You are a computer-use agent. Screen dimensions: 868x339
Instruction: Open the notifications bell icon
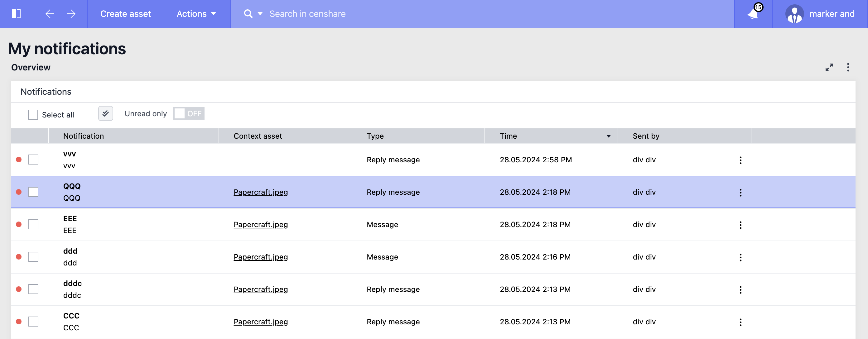pos(753,14)
